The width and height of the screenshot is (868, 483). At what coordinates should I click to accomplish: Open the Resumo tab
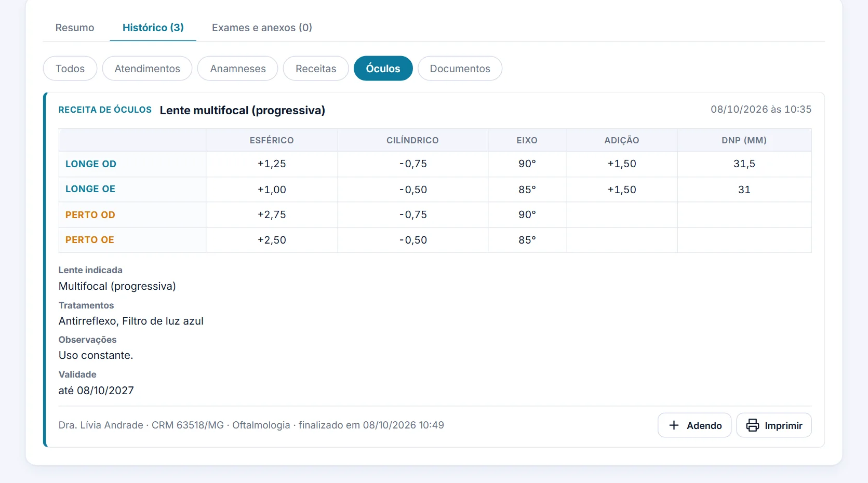click(x=75, y=28)
